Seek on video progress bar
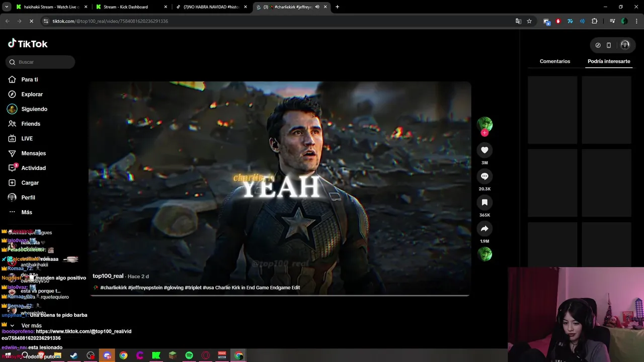This screenshot has height=362, width=644. coord(280,296)
